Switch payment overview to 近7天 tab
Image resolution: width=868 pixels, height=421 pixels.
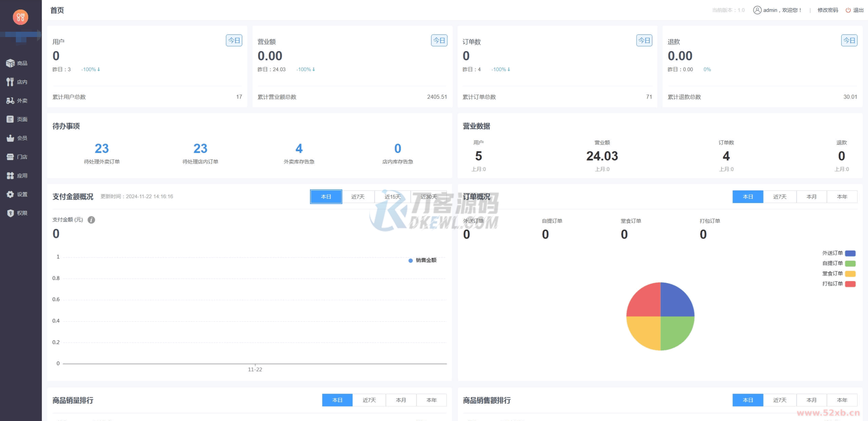point(358,197)
